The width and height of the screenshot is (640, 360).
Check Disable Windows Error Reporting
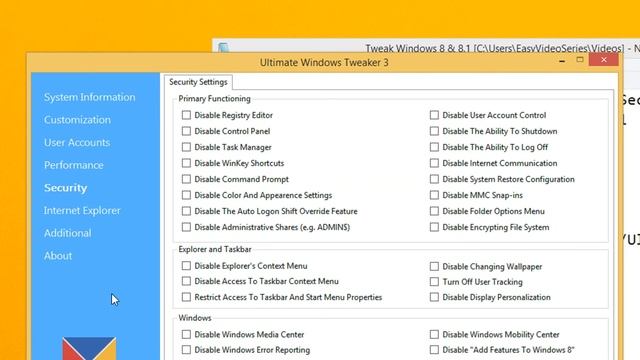pos(186,350)
